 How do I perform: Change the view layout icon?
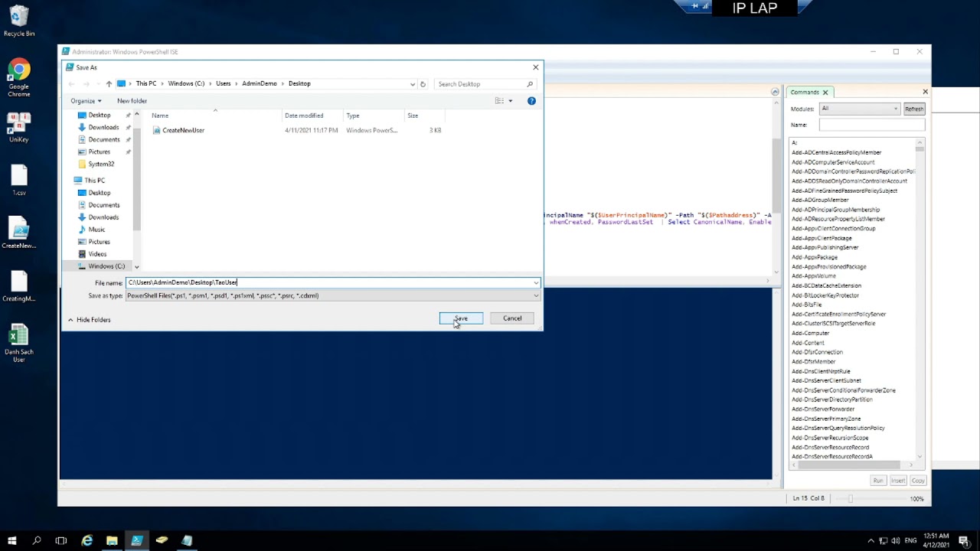499,101
